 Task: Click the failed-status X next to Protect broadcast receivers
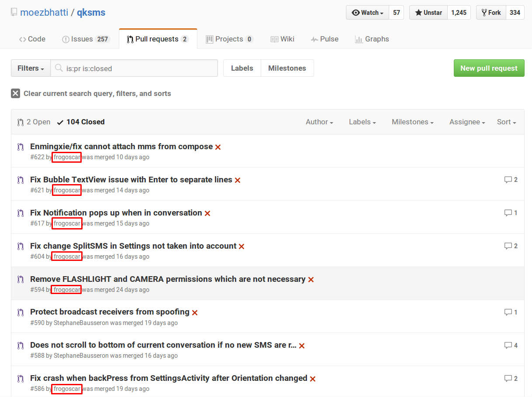195,312
